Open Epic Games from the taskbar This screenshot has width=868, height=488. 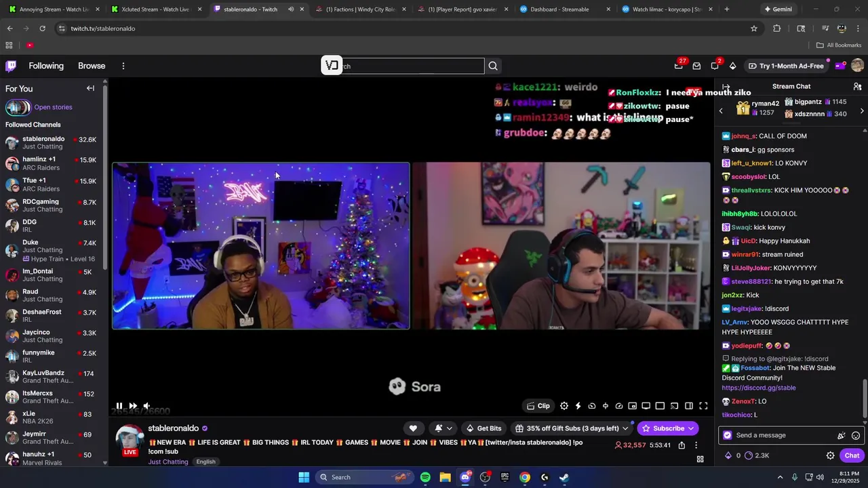click(505, 477)
